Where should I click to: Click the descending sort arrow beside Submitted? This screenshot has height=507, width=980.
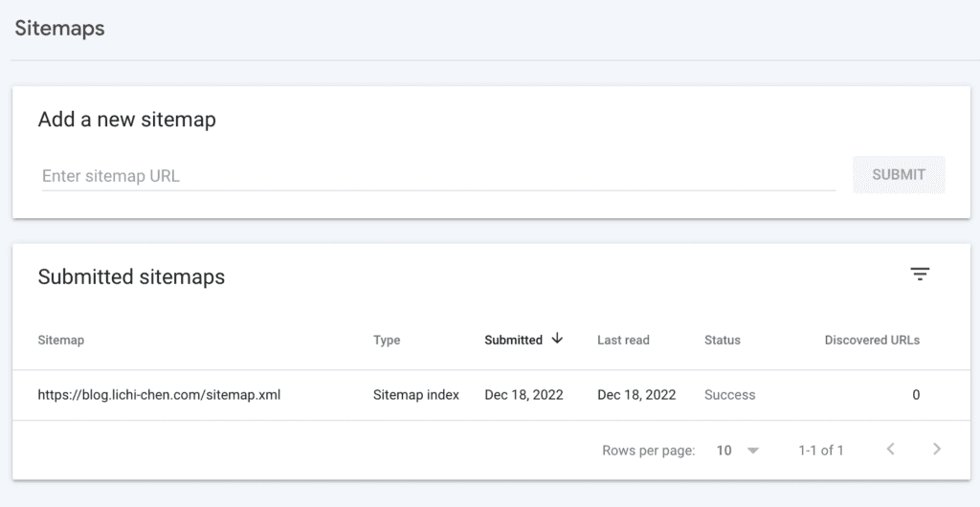click(x=557, y=339)
